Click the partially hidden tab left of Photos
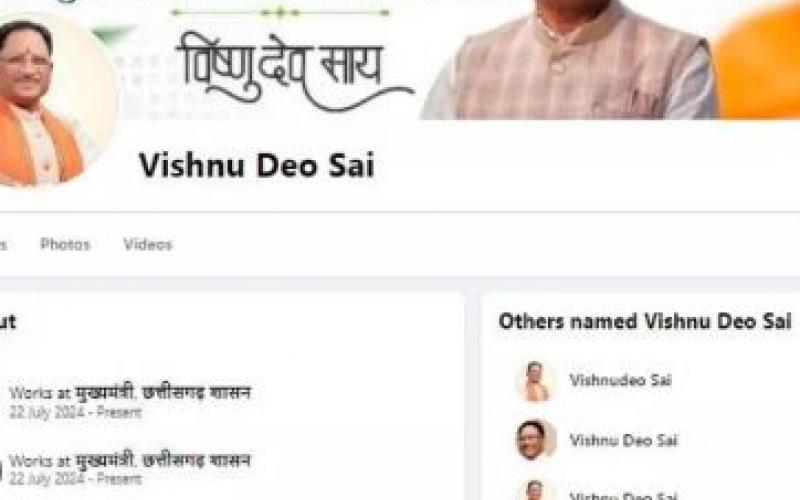The image size is (800, 500). pyautogui.click(x=3, y=245)
